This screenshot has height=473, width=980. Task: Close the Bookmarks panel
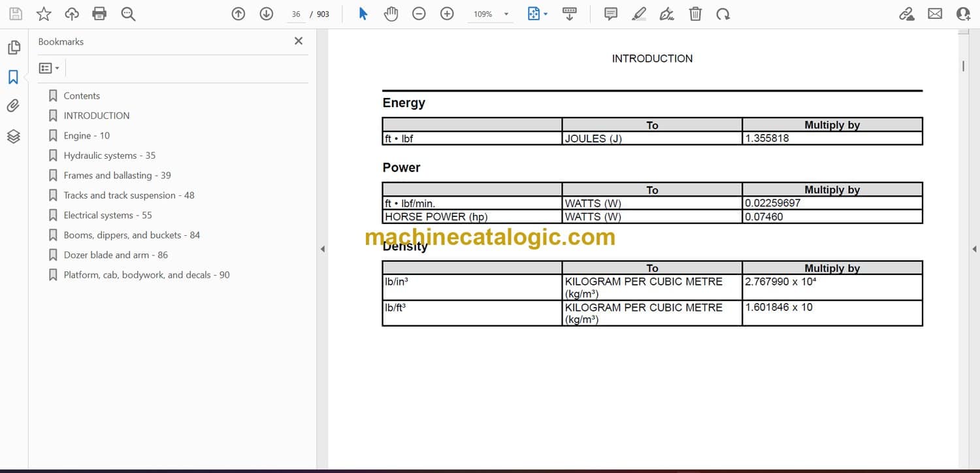(x=299, y=41)
